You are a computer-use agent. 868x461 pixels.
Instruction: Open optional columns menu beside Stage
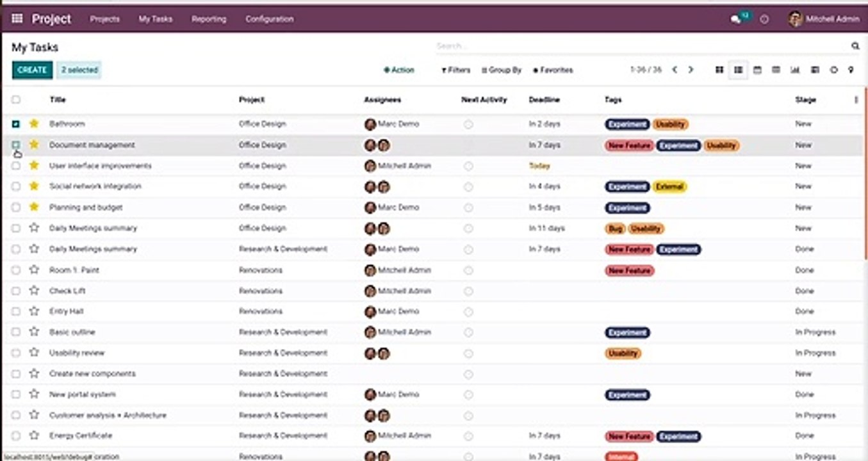[856, 100]
